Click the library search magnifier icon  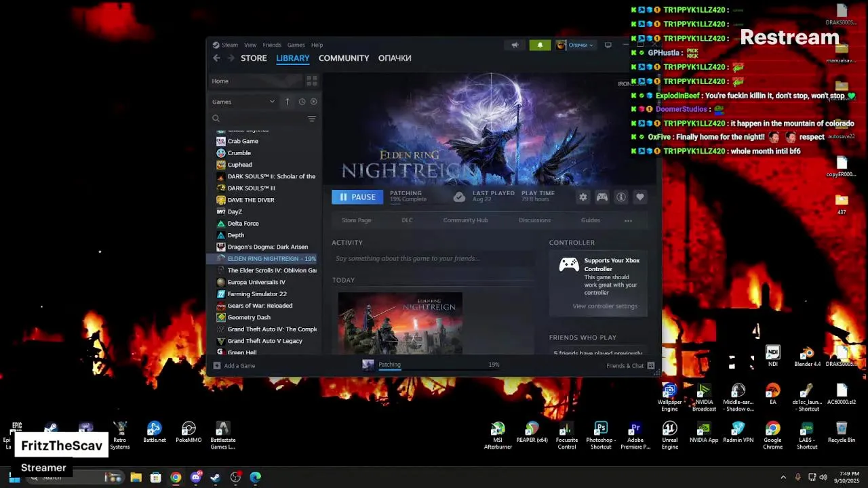click(216, 119)
